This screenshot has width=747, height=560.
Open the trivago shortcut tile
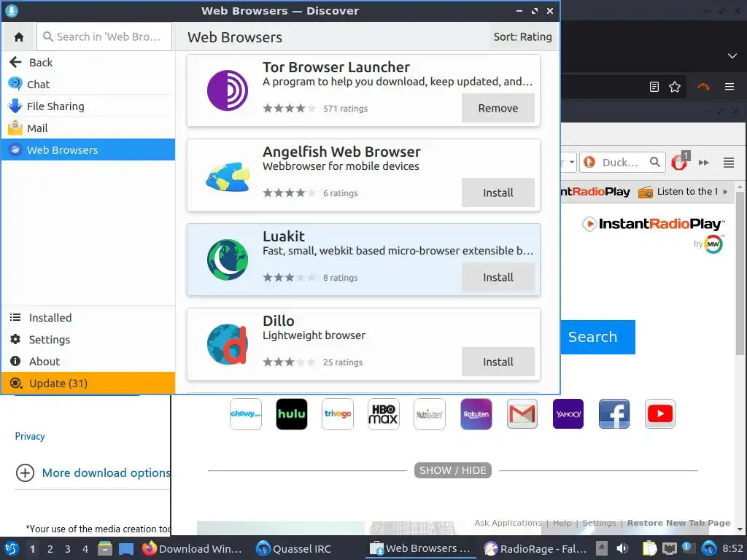tap(338, 414)
